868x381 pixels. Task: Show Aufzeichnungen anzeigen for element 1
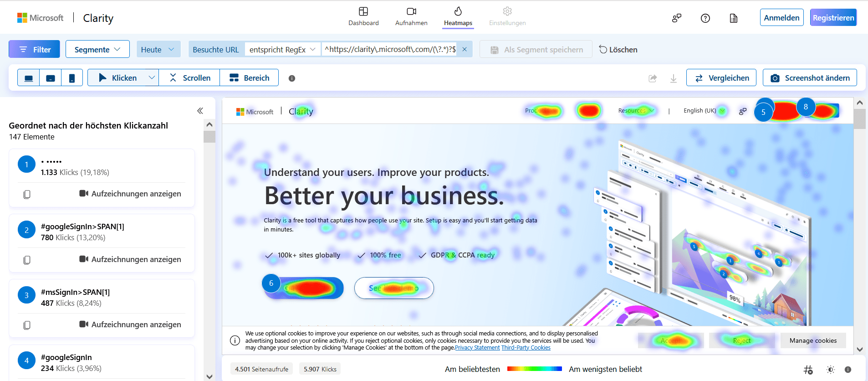130,194
